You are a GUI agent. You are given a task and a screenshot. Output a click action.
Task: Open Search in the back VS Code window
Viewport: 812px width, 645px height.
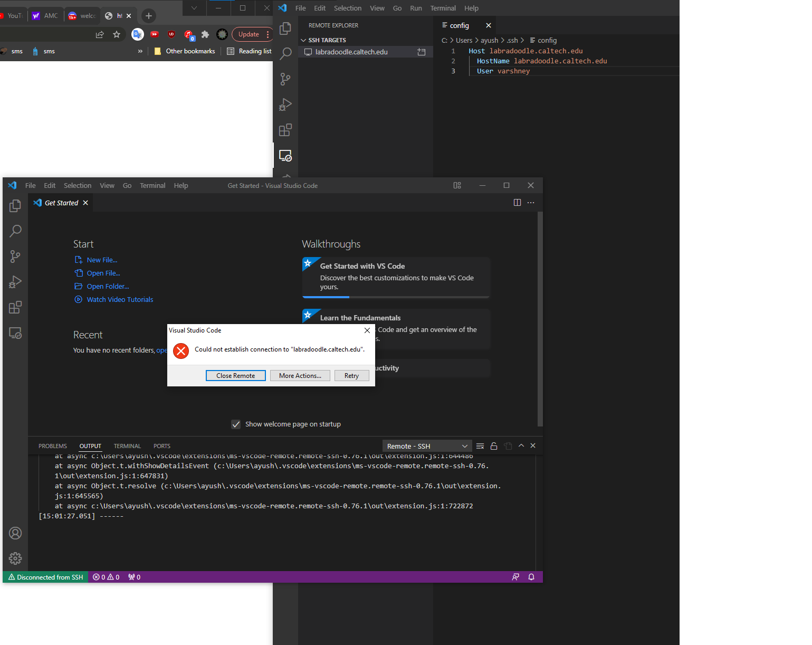285,53
